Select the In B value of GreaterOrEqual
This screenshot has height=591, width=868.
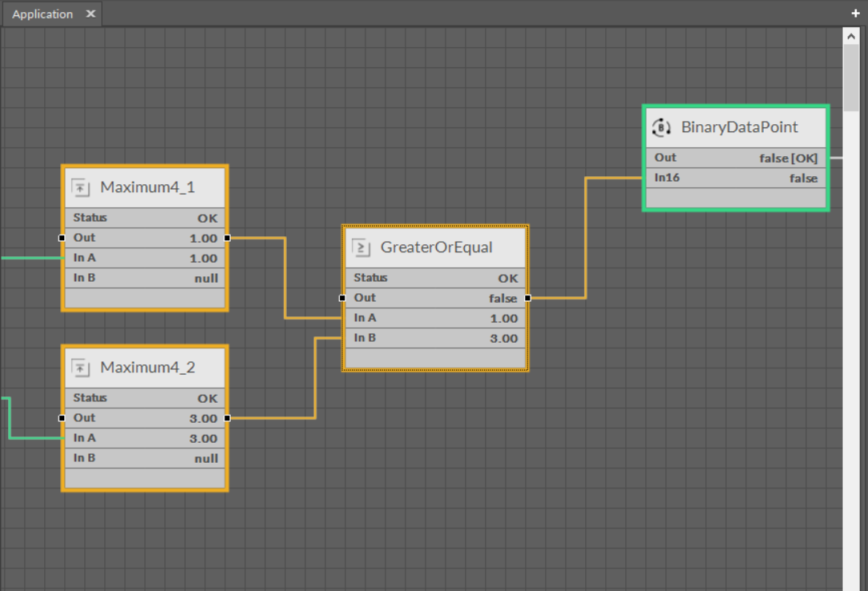(503, 339)
